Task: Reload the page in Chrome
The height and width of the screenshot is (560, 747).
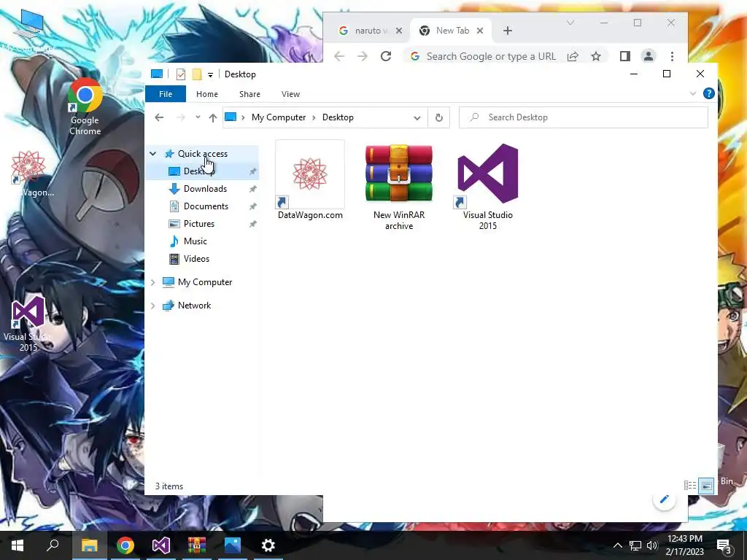Action: point(386,56)
